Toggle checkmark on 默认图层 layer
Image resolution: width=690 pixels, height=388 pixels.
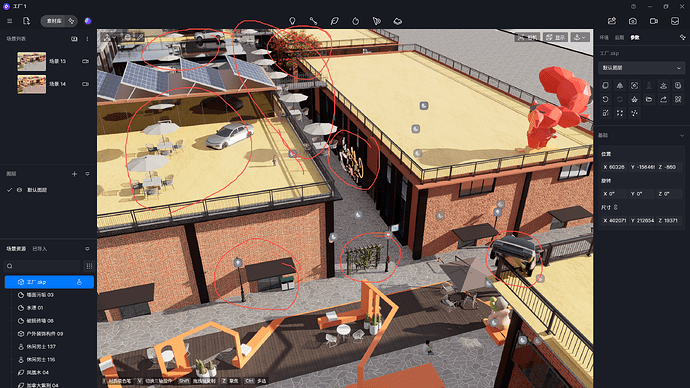tap(9, 190)
